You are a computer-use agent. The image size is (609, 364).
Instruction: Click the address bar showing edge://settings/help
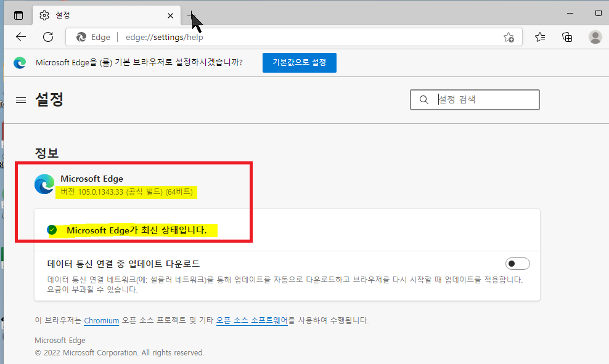(x=294, y=37)
